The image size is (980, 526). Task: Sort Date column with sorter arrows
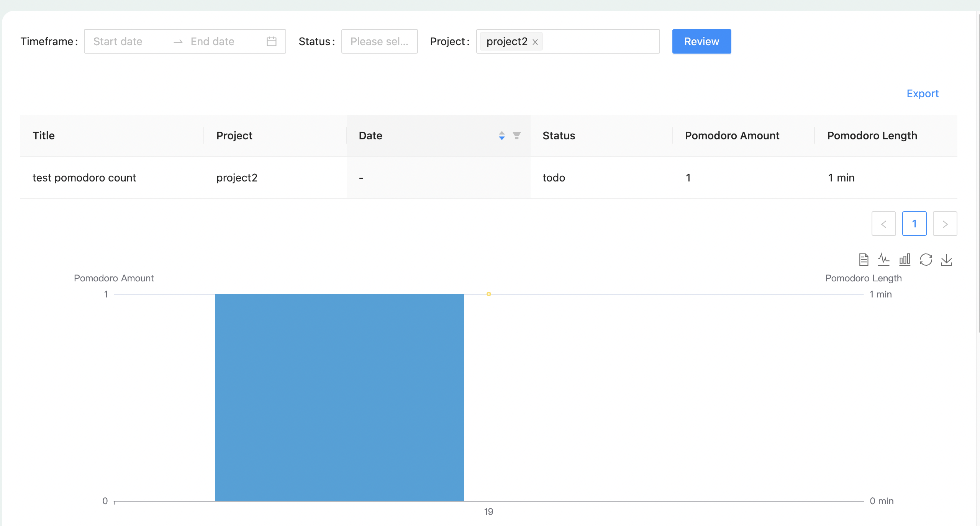(501, 136)
